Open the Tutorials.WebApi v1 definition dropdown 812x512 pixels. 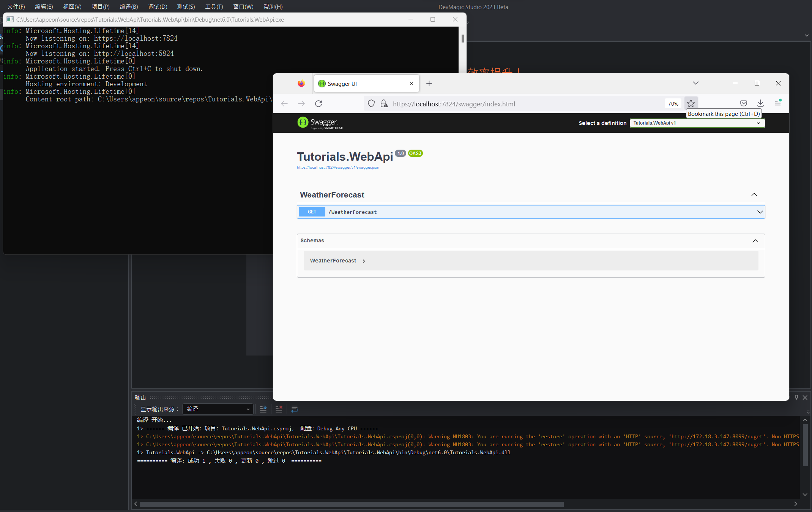697,123
